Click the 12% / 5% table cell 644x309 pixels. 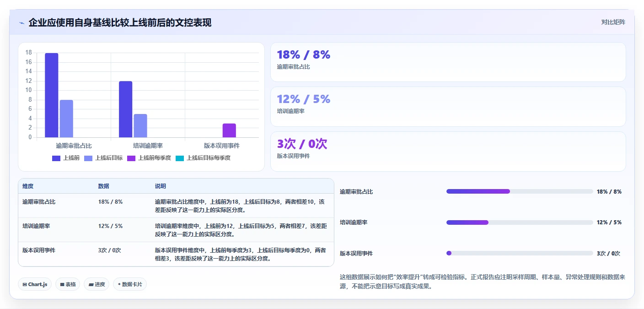coord(110,226)
